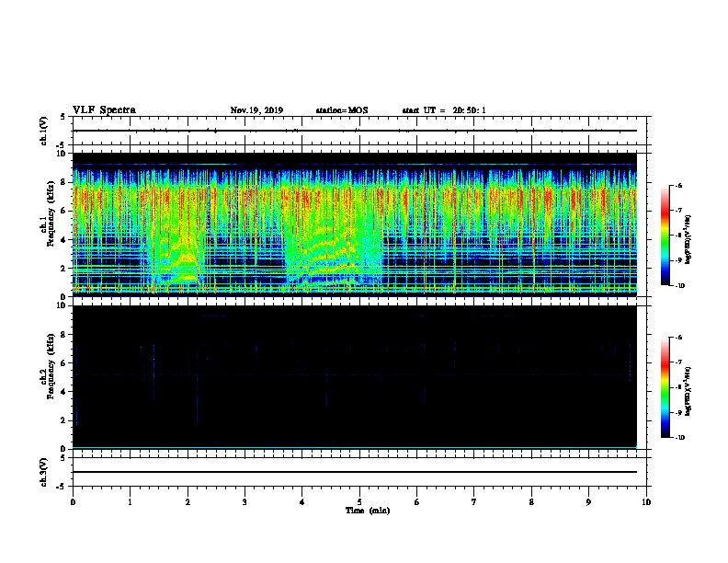The image size is (728, 563).
Task: Click the ch.1 color bar "log(PSD)(V²/Hz)" label
Action: [x=688, y=239]
